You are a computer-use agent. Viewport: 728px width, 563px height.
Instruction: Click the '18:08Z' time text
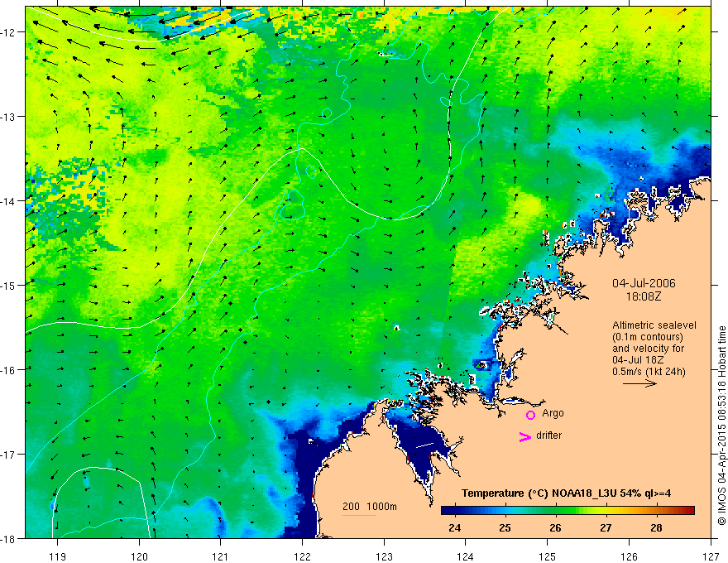644,296
